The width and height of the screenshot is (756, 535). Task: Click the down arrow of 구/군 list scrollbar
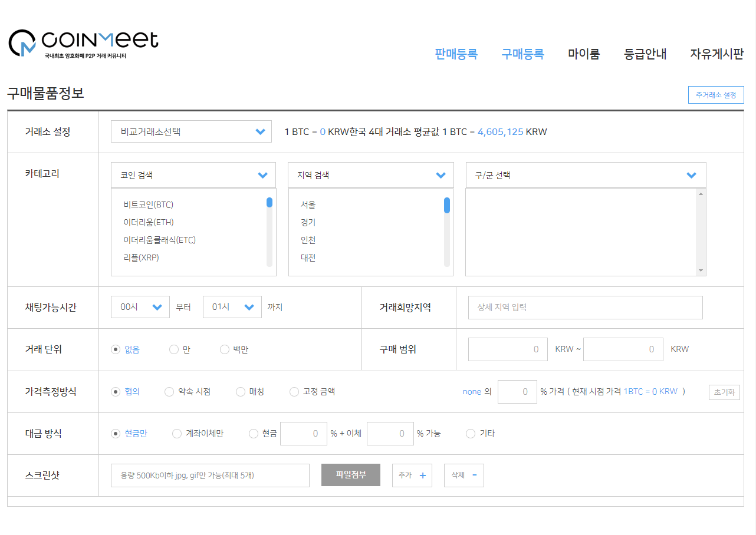click(701, 270)
